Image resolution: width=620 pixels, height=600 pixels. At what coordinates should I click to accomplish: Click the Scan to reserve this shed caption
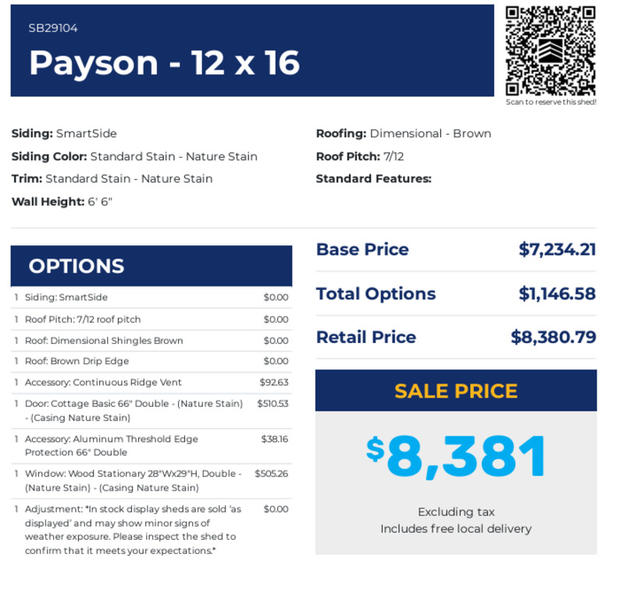pyautogui.click(x=551, y=102)
